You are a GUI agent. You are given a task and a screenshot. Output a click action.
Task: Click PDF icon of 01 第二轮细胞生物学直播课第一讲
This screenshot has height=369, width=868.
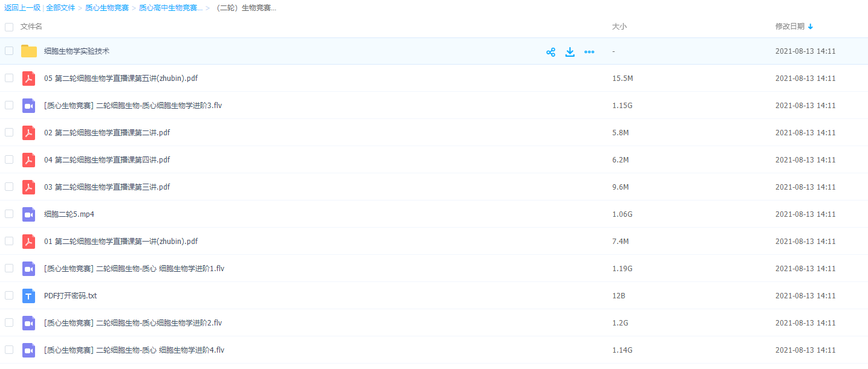pyautogui.click(x=28, y=242)
